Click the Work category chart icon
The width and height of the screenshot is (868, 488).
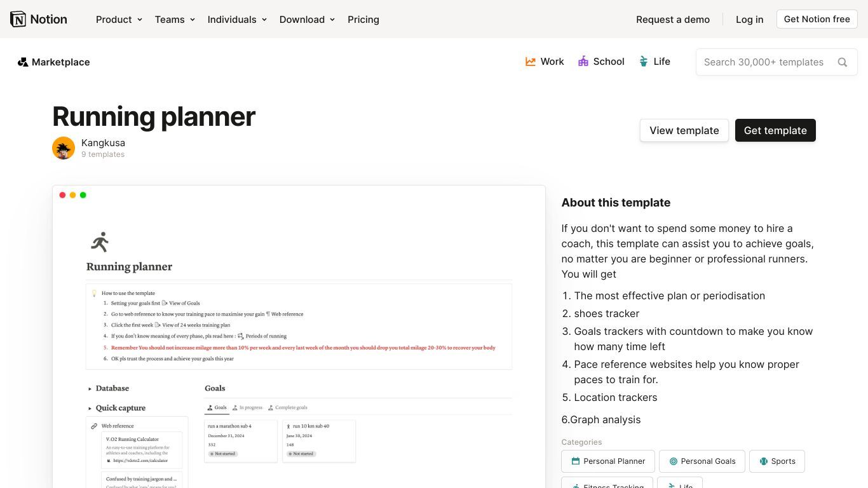click(531, 62)
